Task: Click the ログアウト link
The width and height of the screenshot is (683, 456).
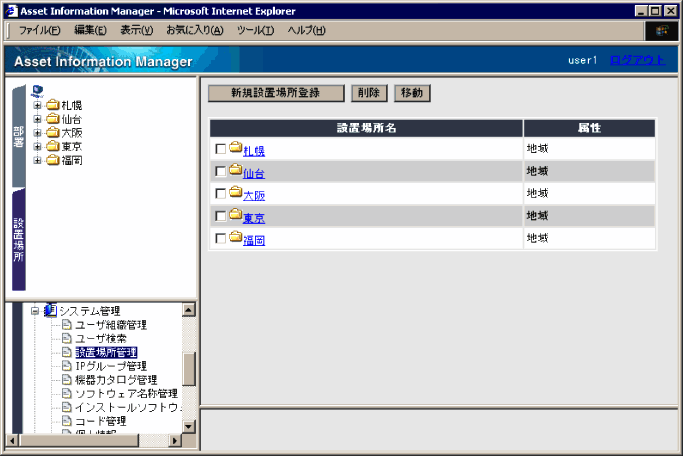Action: 637,60
